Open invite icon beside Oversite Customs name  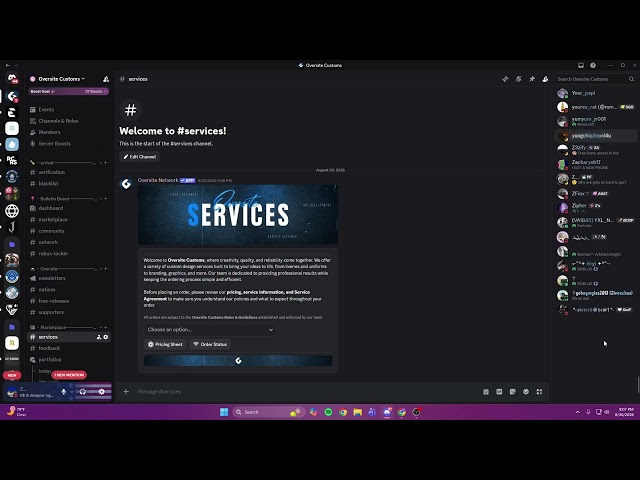106,79
